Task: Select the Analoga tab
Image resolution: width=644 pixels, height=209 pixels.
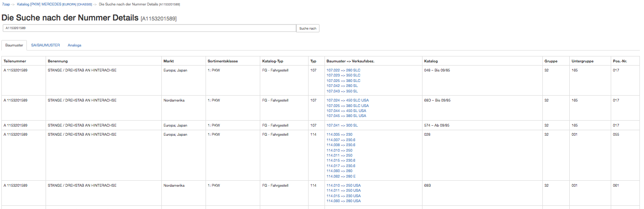Action: point(74,45)
